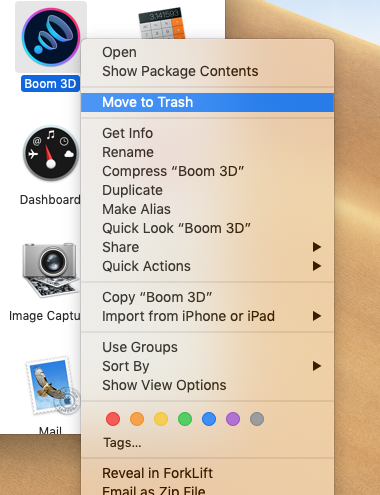Select Copy "Boom 3D"
This screenshot has width=380, height=495.
point(207,297)
